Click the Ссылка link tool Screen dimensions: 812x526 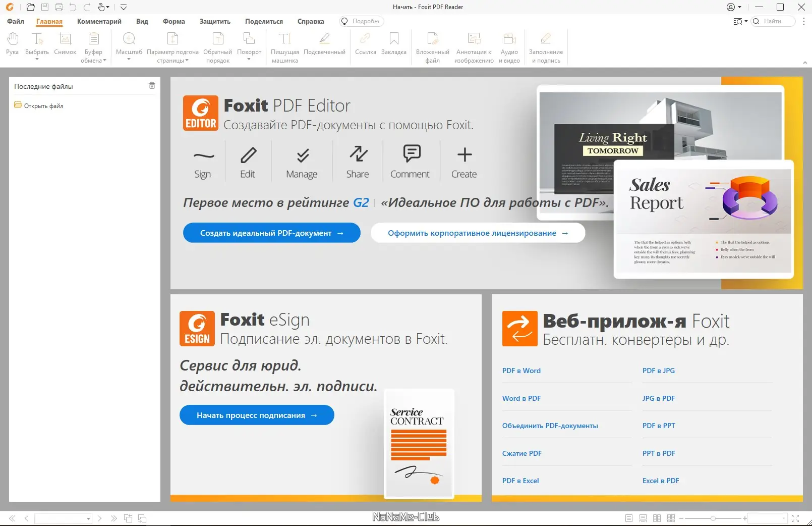[x=366, y=43]
